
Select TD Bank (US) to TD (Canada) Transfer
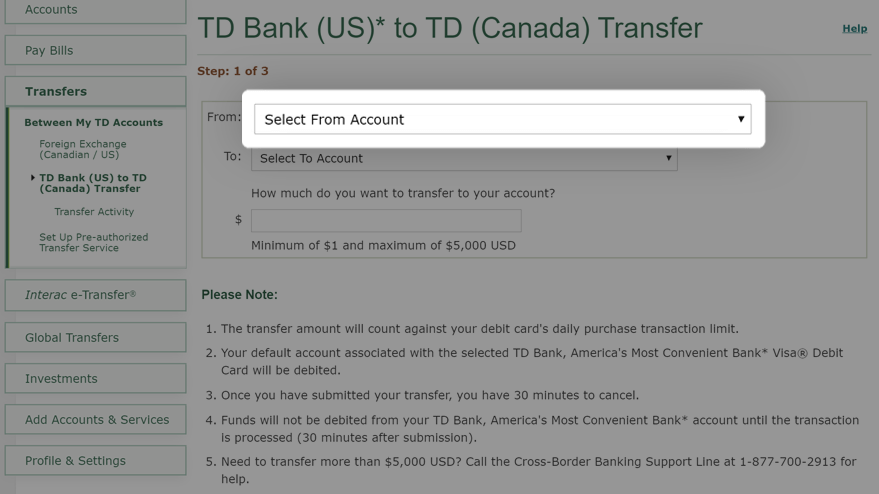click(92, 183)
